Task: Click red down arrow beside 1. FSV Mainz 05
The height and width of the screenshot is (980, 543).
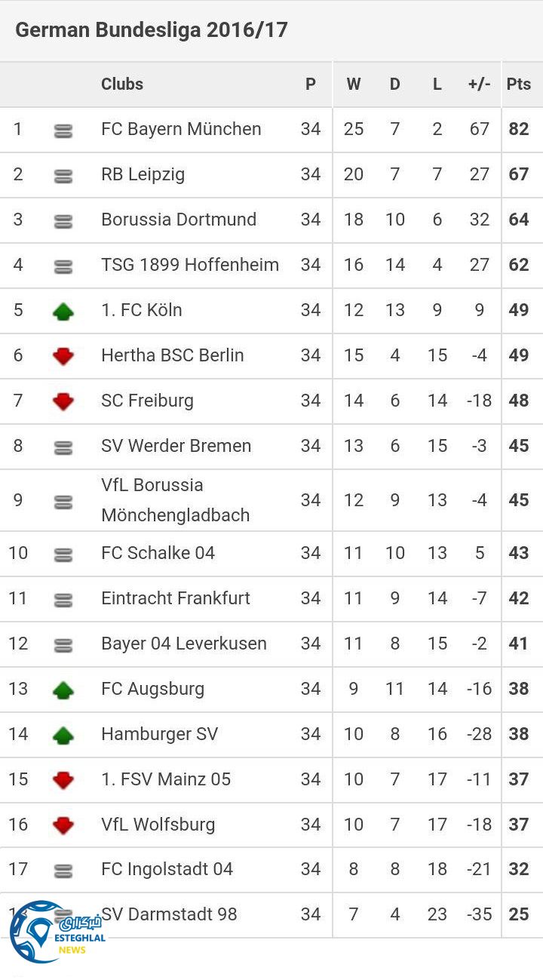Action: click(63, 780)
